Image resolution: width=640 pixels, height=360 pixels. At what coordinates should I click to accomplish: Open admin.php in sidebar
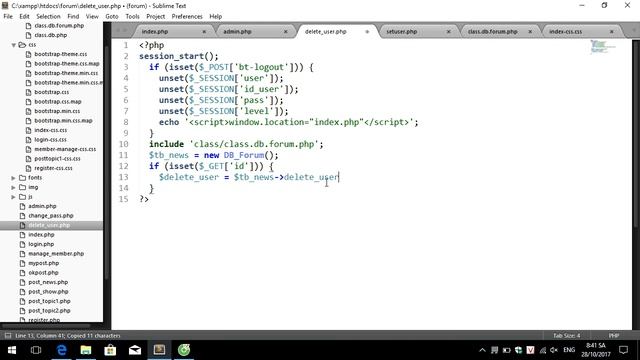42,206
